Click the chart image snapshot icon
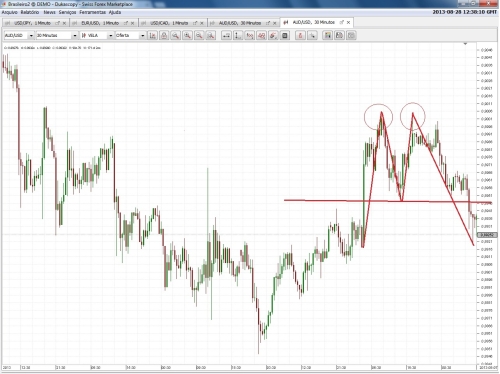Screen dimensions: 500x374 point(328,35)
